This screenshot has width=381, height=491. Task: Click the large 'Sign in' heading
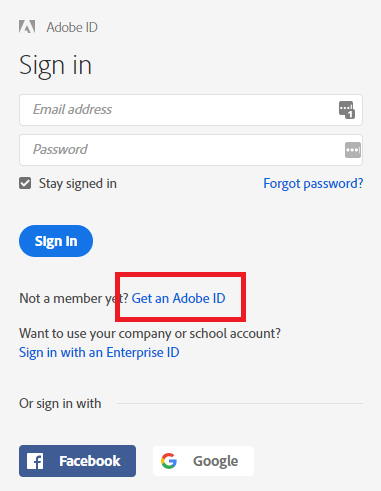(55, 66)
